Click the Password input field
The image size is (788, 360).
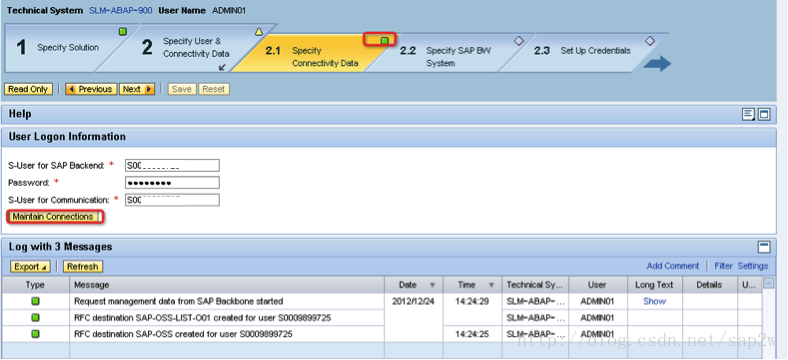172,183
